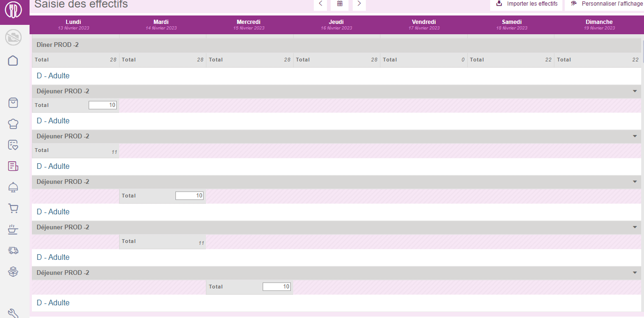Click Jeudi Total 28 cell under Dîner

pyautogui.click(x=337, y=60)
